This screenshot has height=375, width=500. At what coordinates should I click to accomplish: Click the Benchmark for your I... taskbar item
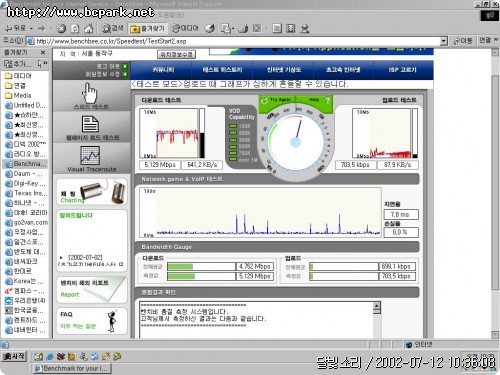pyautogui.click(x=72, y=369)
